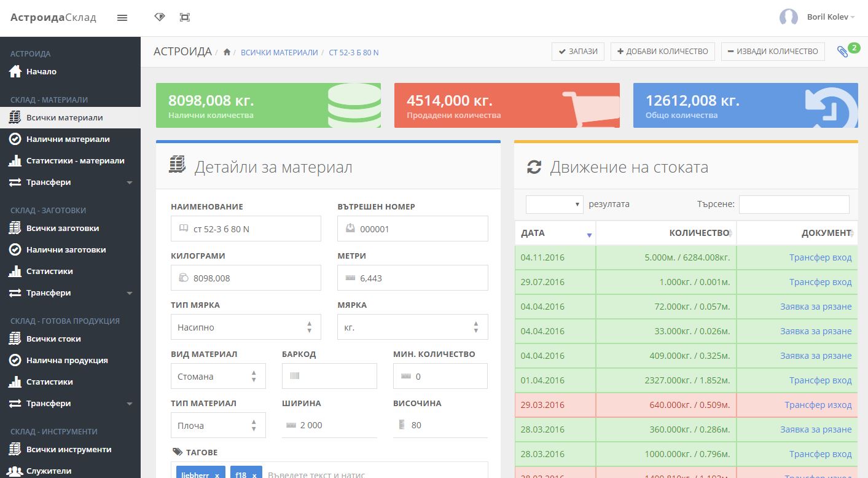The height and width of the screenshot is (478, 868).
Task: Click the home breadcrumb icon
Action: (x=227, y=52)
